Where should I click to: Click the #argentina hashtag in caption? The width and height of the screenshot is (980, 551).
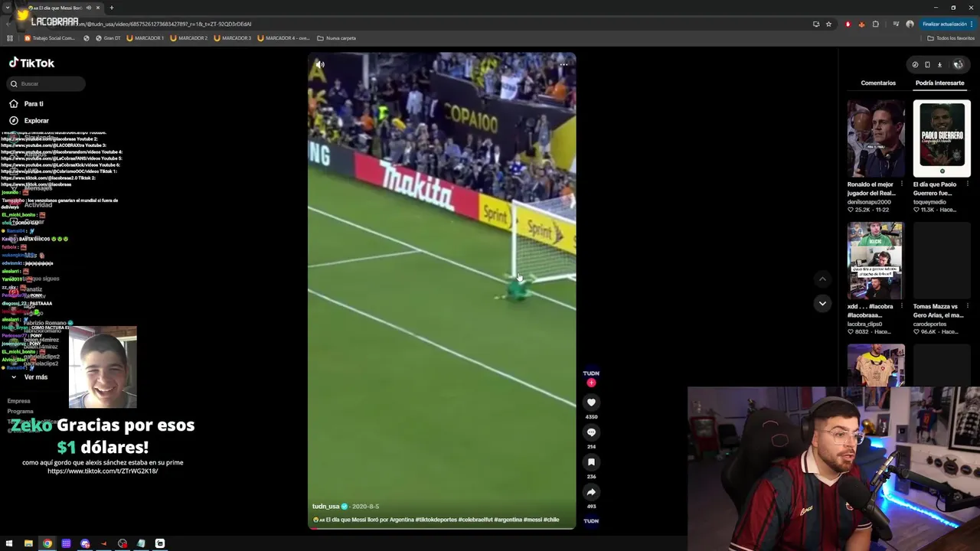pyautogui.click(x=508, y=520)
